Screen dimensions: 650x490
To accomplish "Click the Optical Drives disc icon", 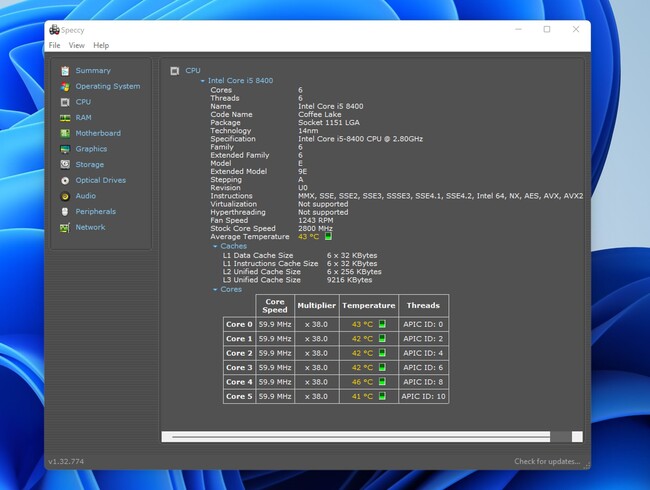I will (65, 181).
